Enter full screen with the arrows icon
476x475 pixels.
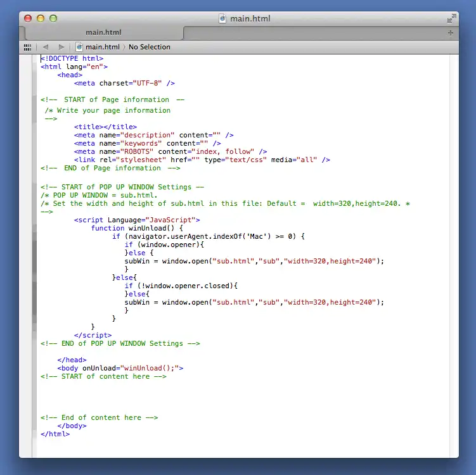pos(451,18)
